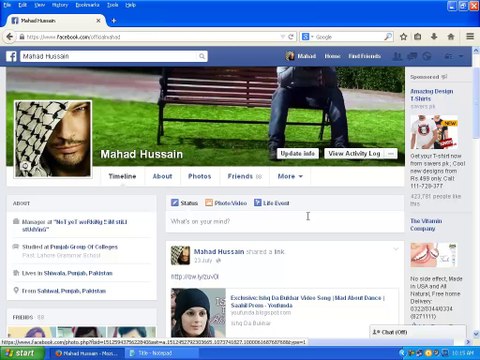Click the View Activity Log button
Screen dimensions: 480x360
click(x=354, y=154)
